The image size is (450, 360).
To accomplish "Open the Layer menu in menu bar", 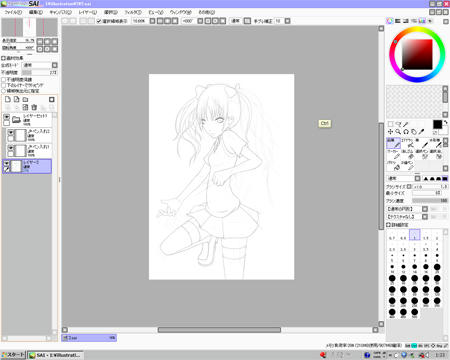I will tap(88, 12).
